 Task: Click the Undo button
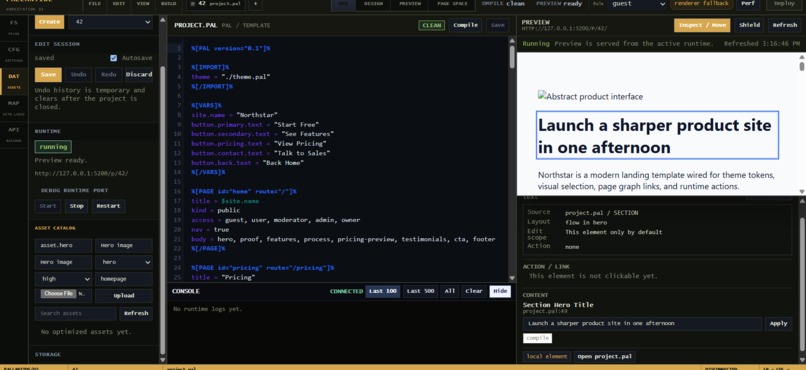pos(78,75)
